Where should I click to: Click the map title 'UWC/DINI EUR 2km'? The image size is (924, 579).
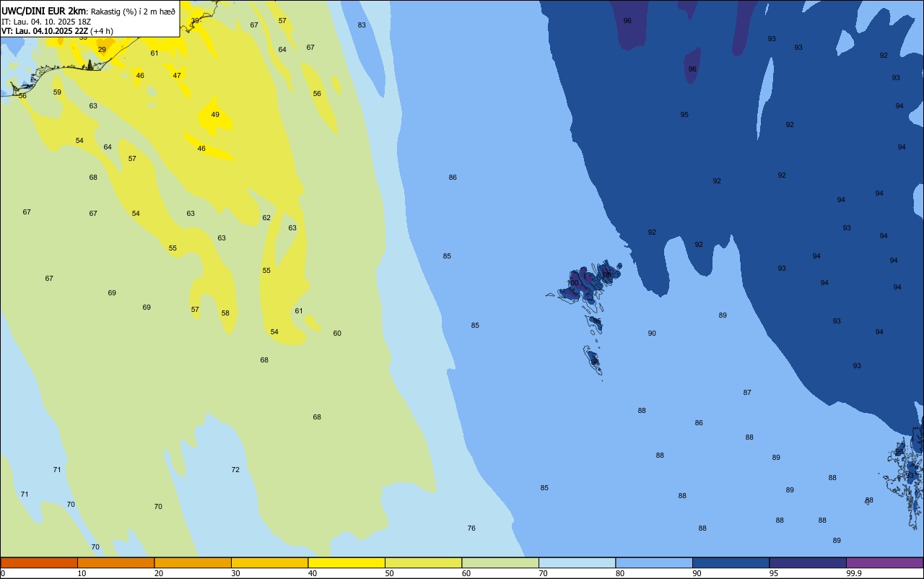44,11
